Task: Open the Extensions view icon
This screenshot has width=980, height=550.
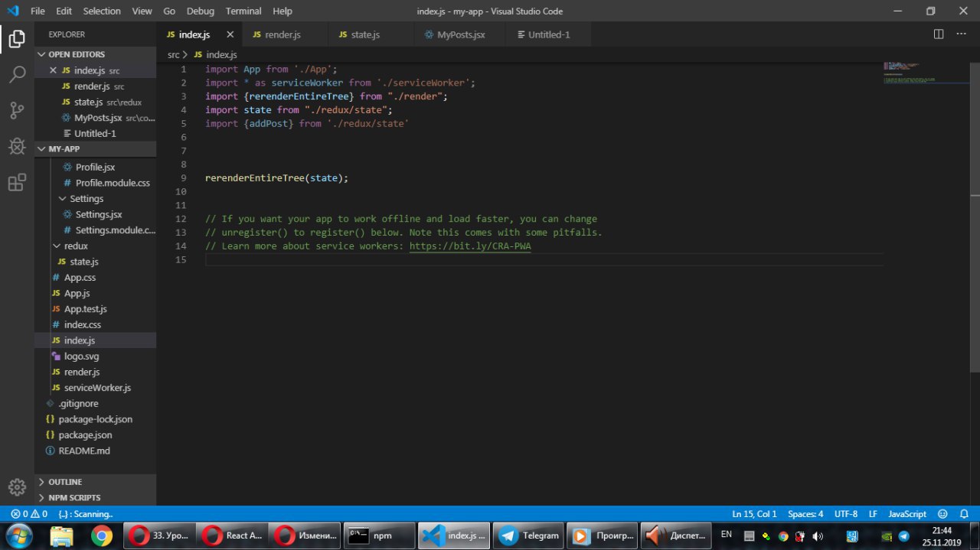Action: click(17, 182)
